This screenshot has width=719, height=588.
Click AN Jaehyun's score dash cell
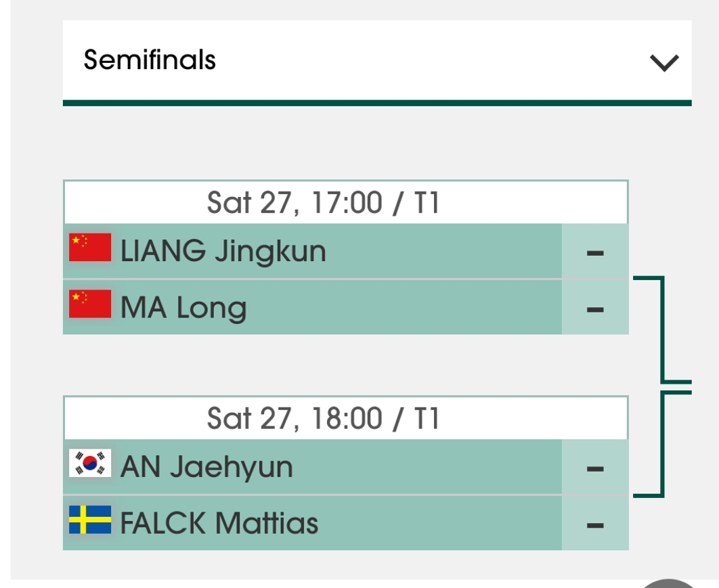click(x=595, y=467)
